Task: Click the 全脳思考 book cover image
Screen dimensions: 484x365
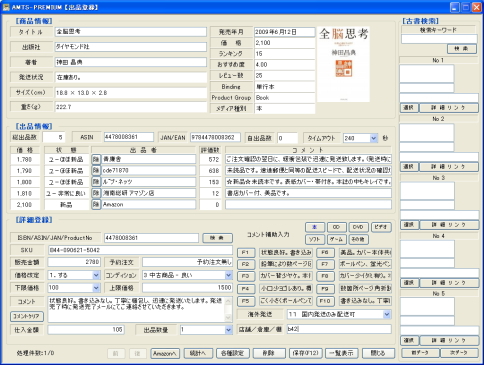Action: pos(343,64)
